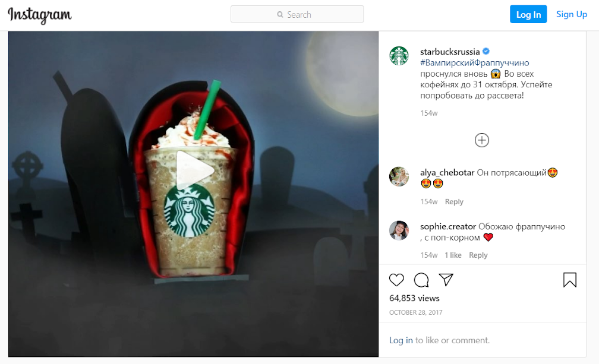This screenshot has height=364, width=599.
Task: Share the post with the paper plane icon
Action: pyautogui.click(x=446, y=280)
